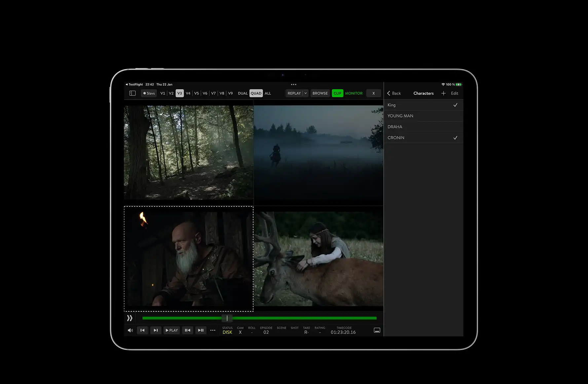Step forward one frame
588x384 pixels.
201,330
